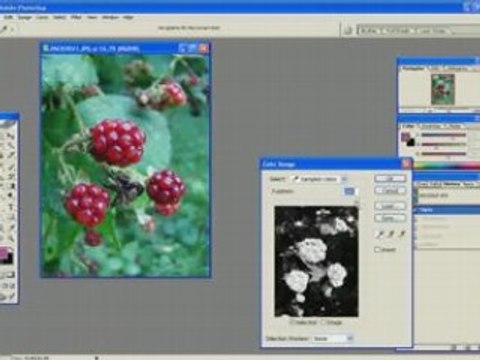This screenshot has height=360, width=480.
Task: Open the View menu
Action: [92, 17]
